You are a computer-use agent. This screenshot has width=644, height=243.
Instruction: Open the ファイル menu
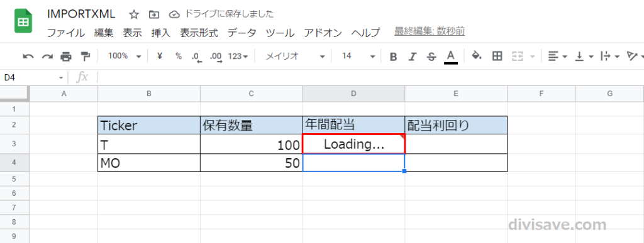(66, 33)
